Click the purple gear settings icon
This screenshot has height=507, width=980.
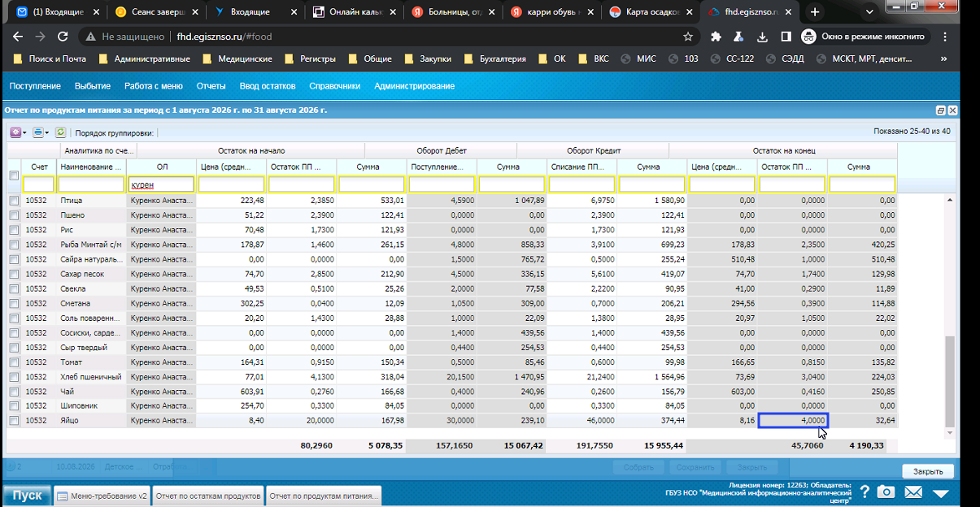[15, 132]
